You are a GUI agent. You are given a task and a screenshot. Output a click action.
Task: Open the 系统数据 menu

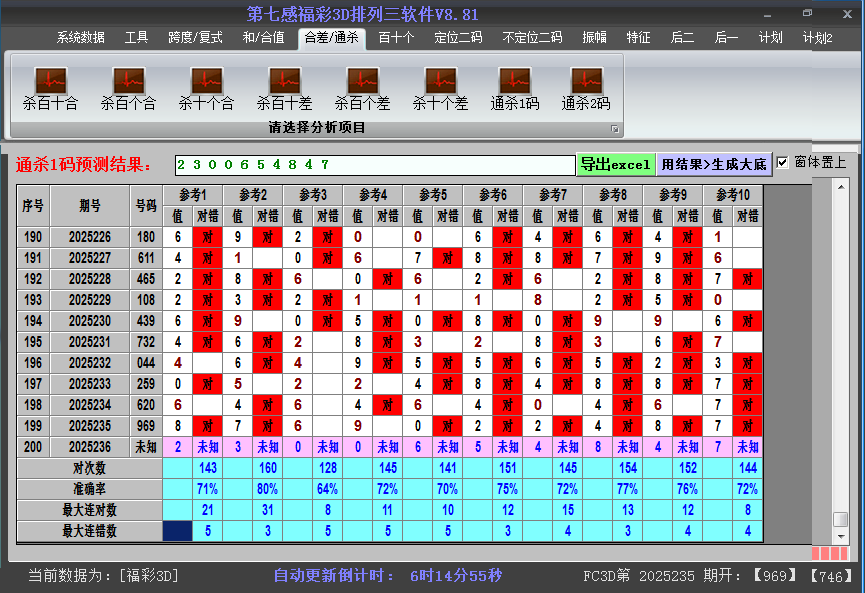[x=80, y=38]
